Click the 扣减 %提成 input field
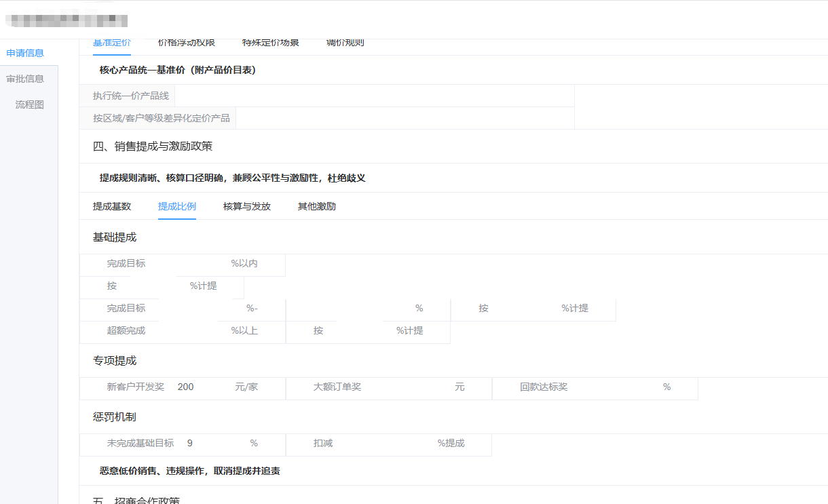Viewport: 828px width, 504px height. click(x=383, y=443)
